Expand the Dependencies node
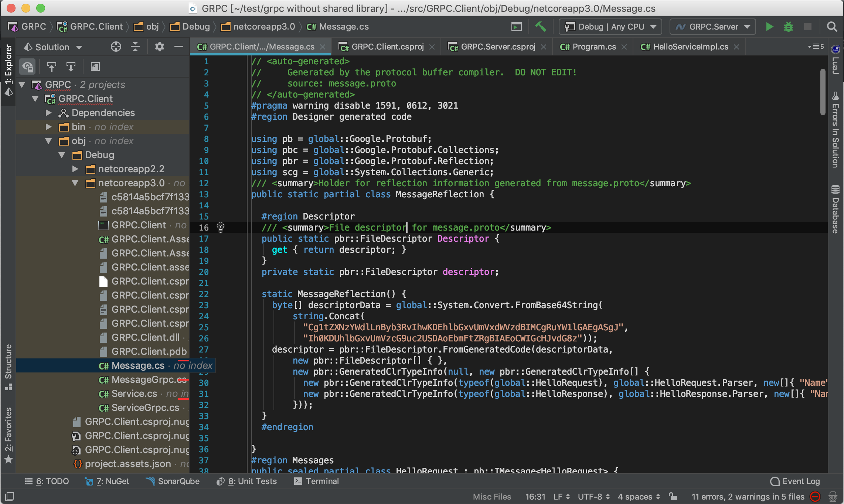 (48, 113)
